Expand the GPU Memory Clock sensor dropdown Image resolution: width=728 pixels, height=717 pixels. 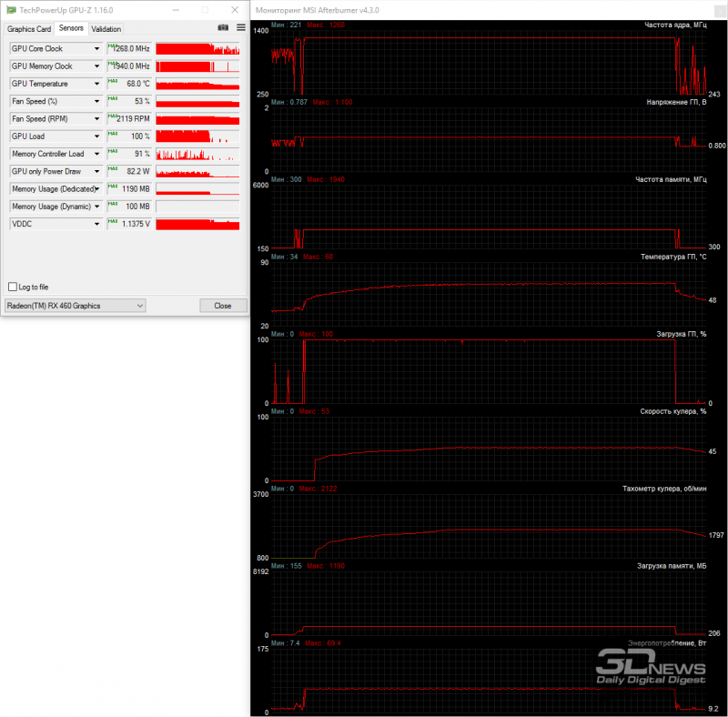(96, 66)
